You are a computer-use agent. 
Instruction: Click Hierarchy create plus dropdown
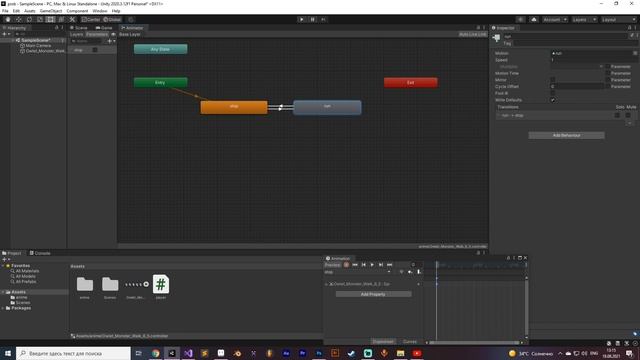point(6,34)
